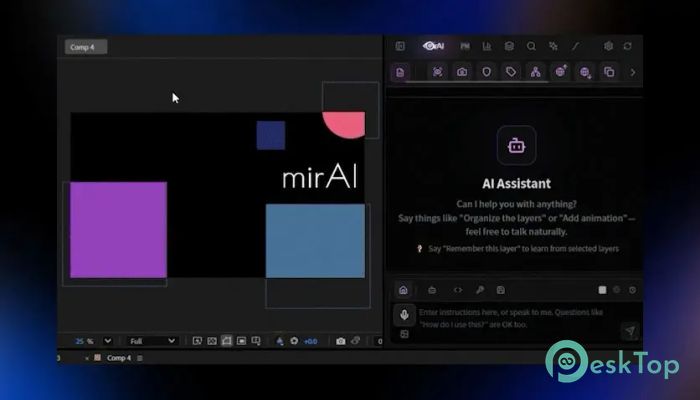Image resolution: width=700 pixels, height=400 pixels.
Task: Click the +0.0 exposure value
Action: [310, 342]
